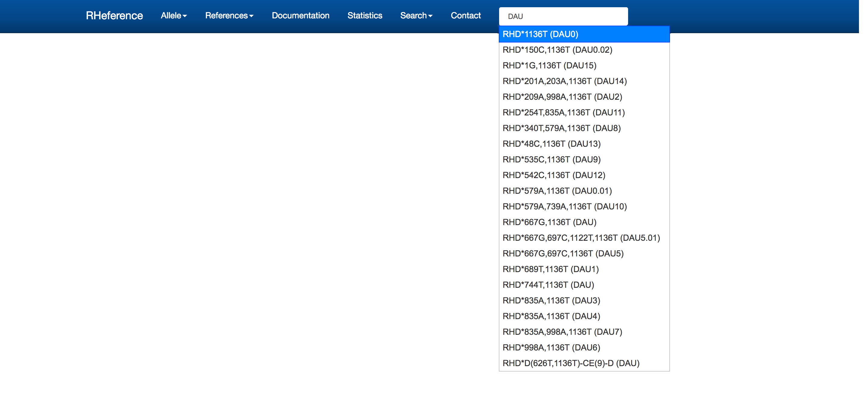Screen dimensions: 868x405
Task: Open the Contact page
Action: [x=466, y=15]
